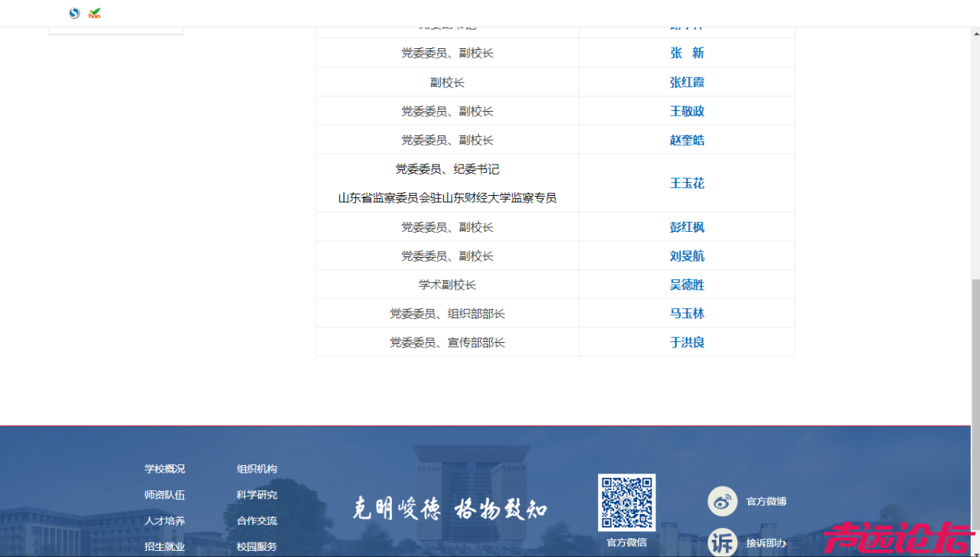The height and width of the screenshot is (557, 980).
Task: Click the official WeChat QR code
Action: coord(626,502)
